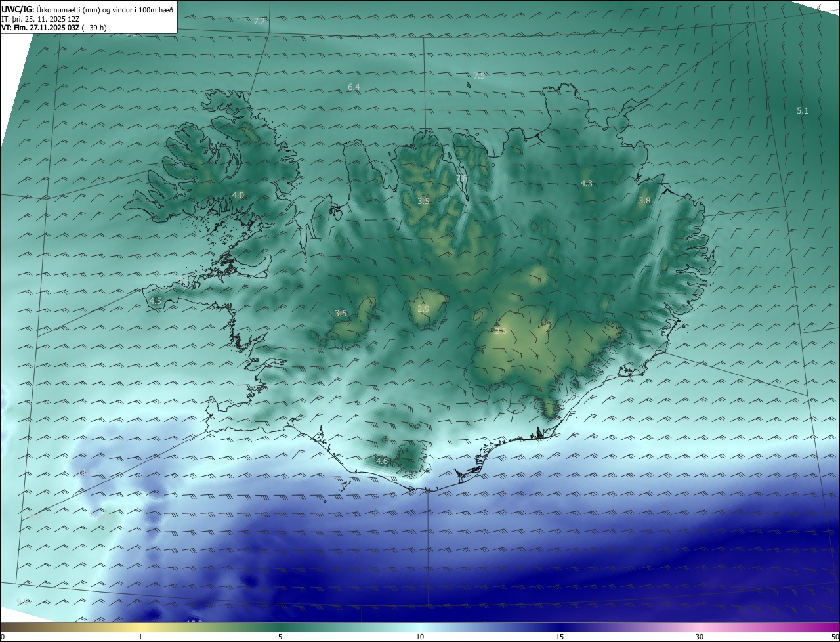840x642 pixels.
Task: Click the 4.5 value label
Action: 156,301
